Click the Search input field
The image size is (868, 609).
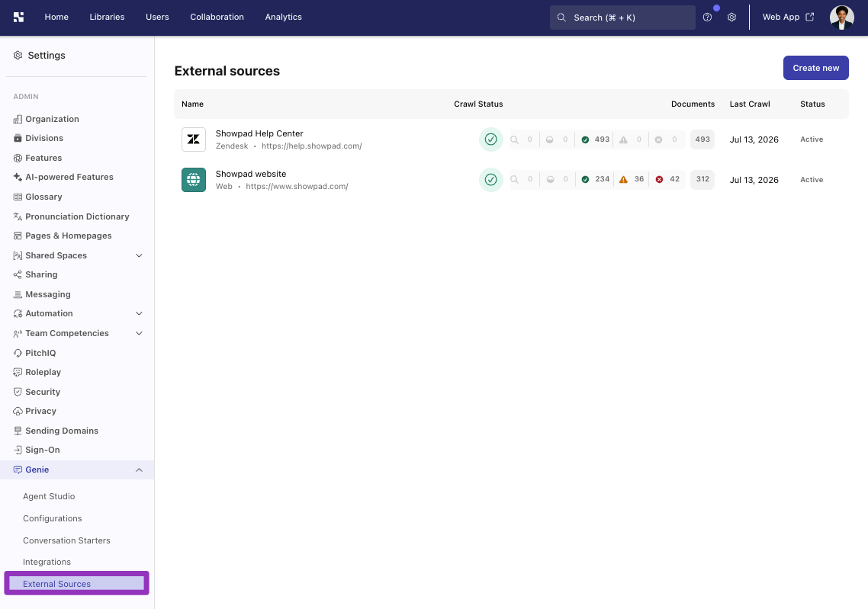pos(622,18)
